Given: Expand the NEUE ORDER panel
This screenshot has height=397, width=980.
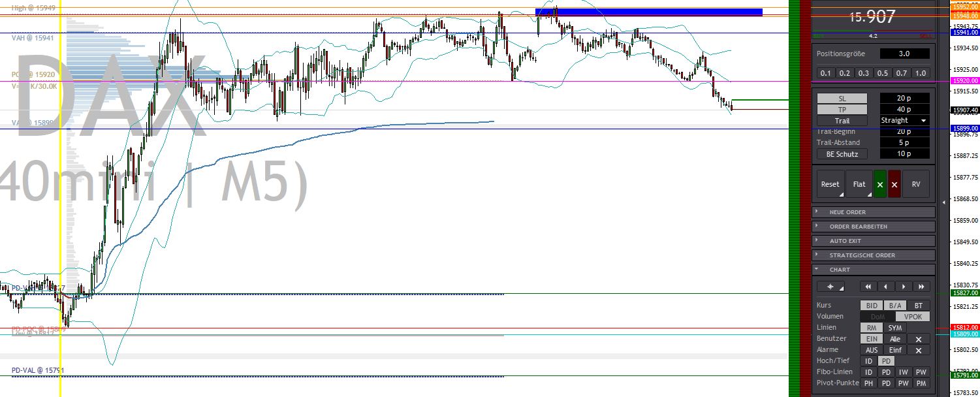Looking at the screenshot, I should pyautogui.click(x=874, y=212).
